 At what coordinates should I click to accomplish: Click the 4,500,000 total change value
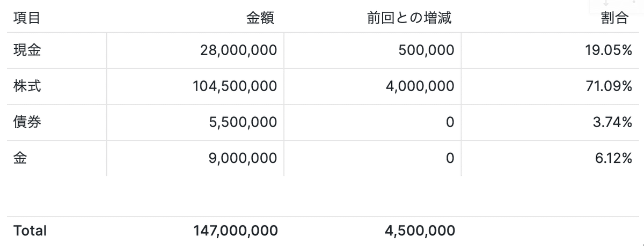click(x=420, y=231)
